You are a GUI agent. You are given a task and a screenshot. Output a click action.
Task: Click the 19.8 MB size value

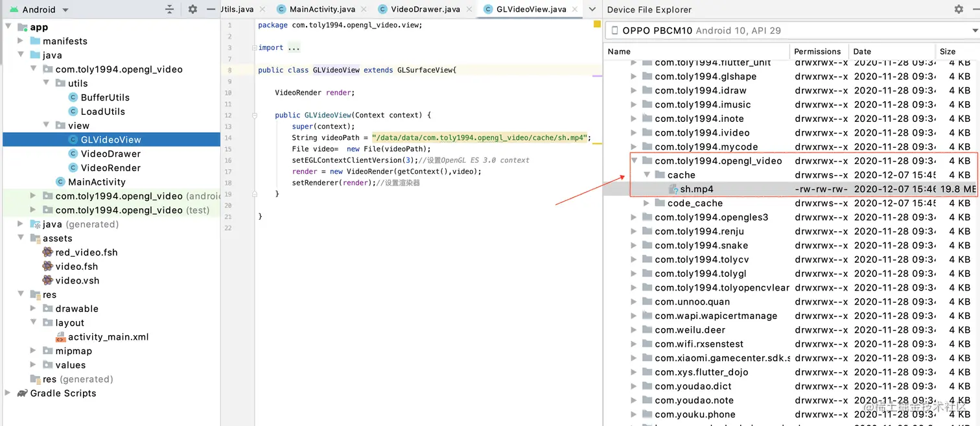[958, 189]
